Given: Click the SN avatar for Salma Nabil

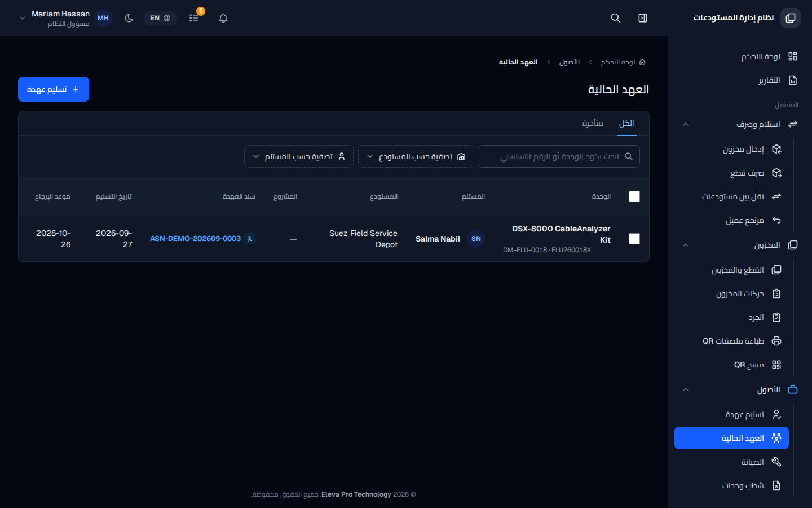Looking at the screenshot, I should (x=476, y=239).
